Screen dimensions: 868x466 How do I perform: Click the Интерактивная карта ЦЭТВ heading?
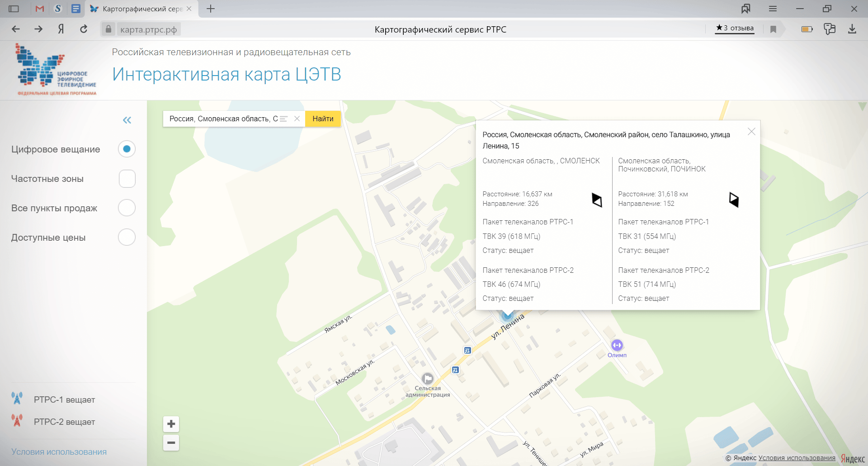[226, 74]
